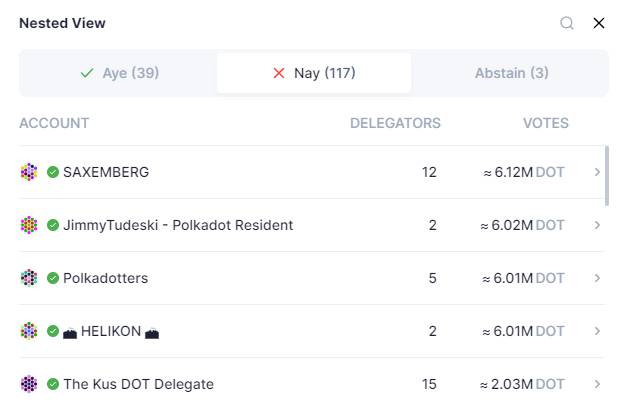Click SAXEMBERG's identicon avatar

[x=29, y=172]
